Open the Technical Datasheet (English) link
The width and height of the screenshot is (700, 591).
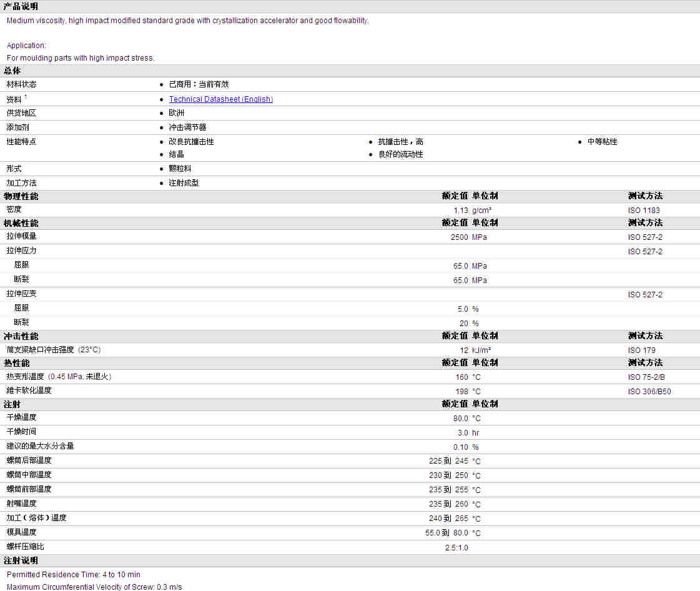[220, 99]
